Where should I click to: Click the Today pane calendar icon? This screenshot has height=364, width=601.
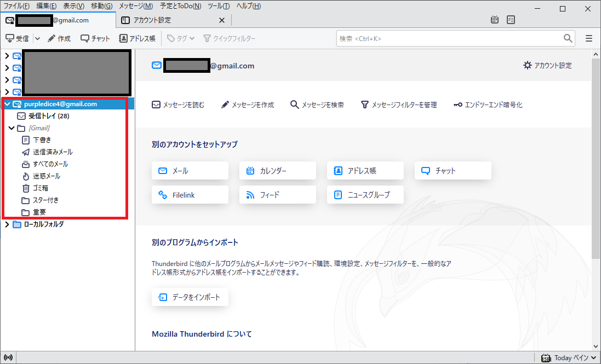pos(546,358)
